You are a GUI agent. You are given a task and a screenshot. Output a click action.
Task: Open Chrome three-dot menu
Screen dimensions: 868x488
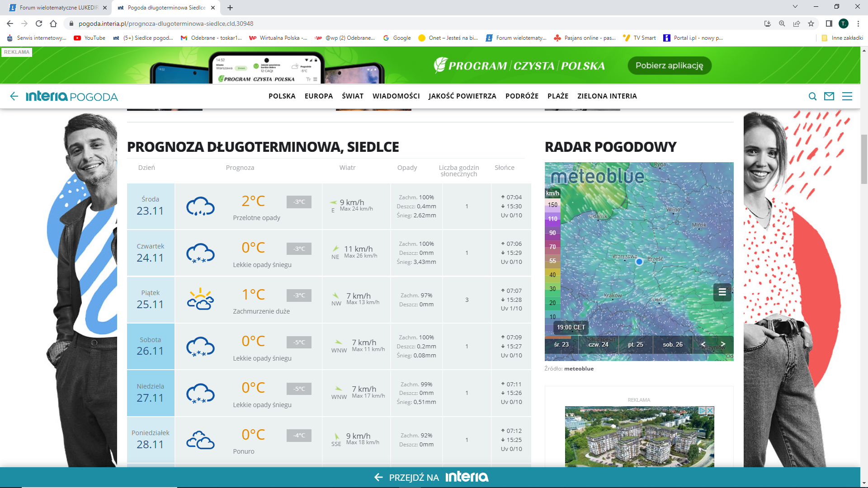[x=858, y=23]
